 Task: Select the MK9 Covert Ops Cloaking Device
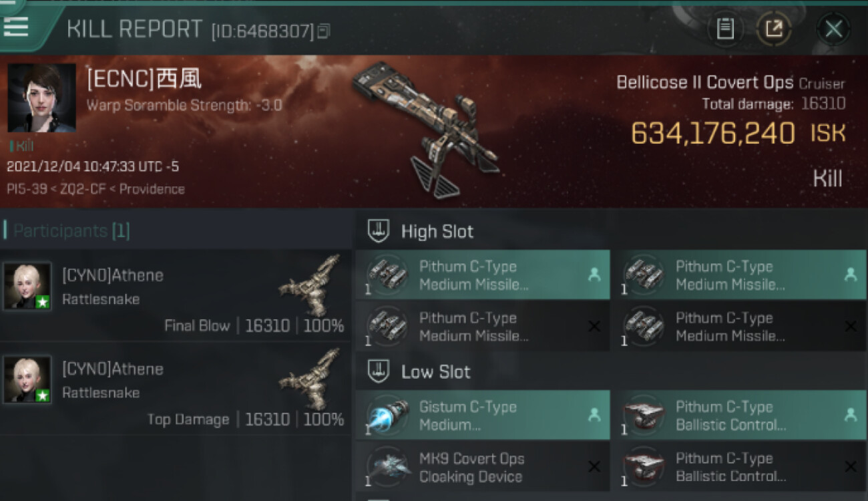click(483, 467)
